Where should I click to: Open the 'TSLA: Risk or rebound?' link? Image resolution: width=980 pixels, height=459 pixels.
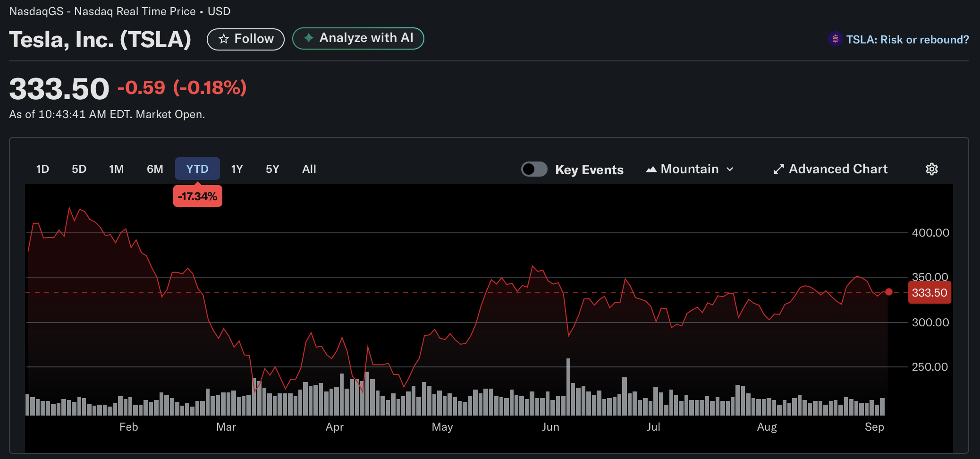click(x=907, y=40)
